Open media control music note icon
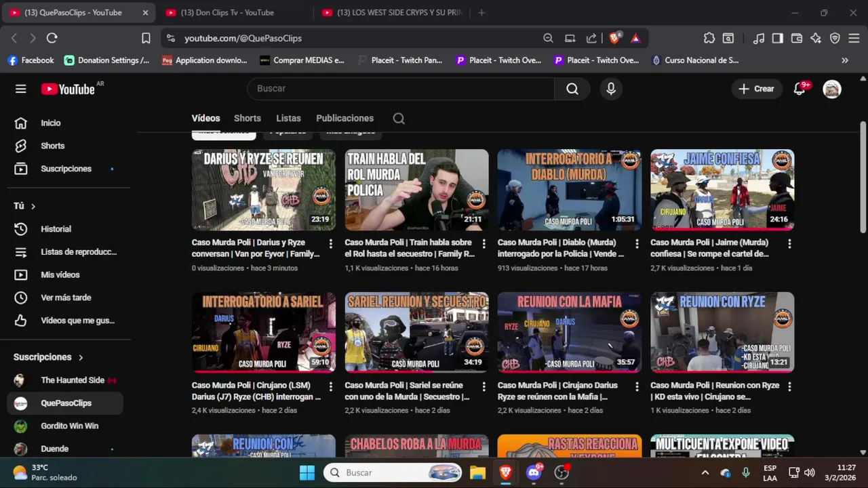The width and height of the screenshot is (868, 488). [x=759, y=39]
